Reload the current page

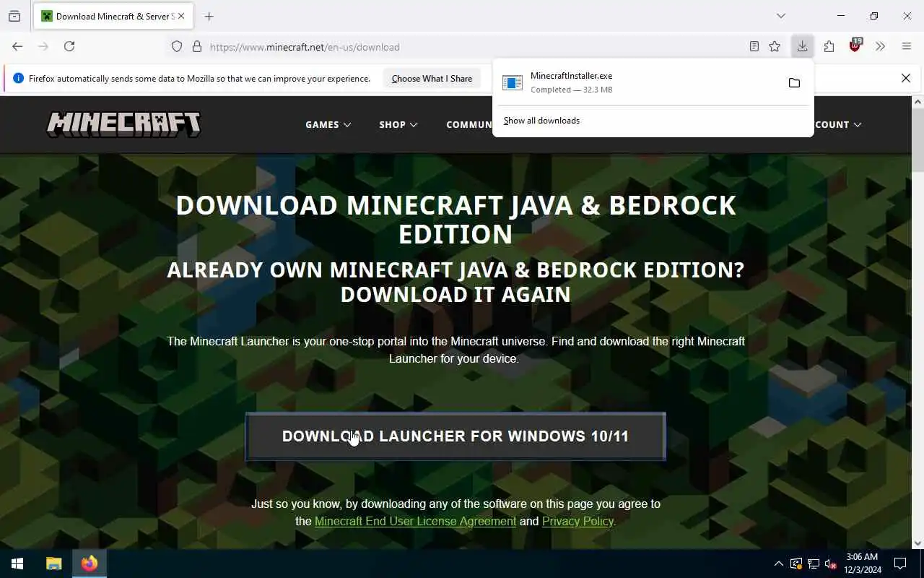pyautogui.click(x=69, y=46)
